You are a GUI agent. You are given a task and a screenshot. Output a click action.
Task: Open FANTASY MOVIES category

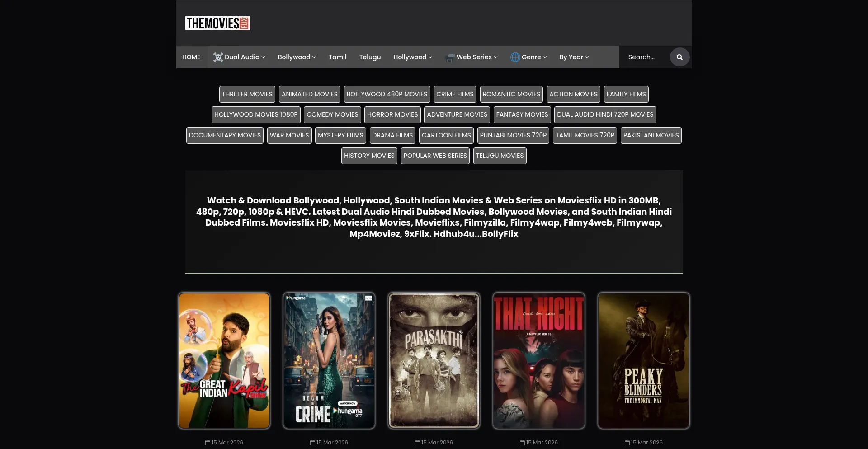[522, 115]
